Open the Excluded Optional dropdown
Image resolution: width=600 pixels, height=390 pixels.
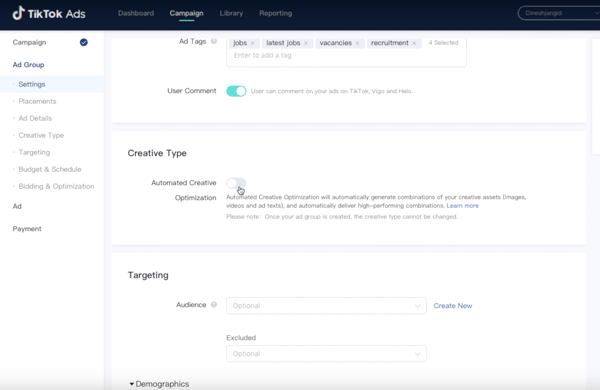326,354
